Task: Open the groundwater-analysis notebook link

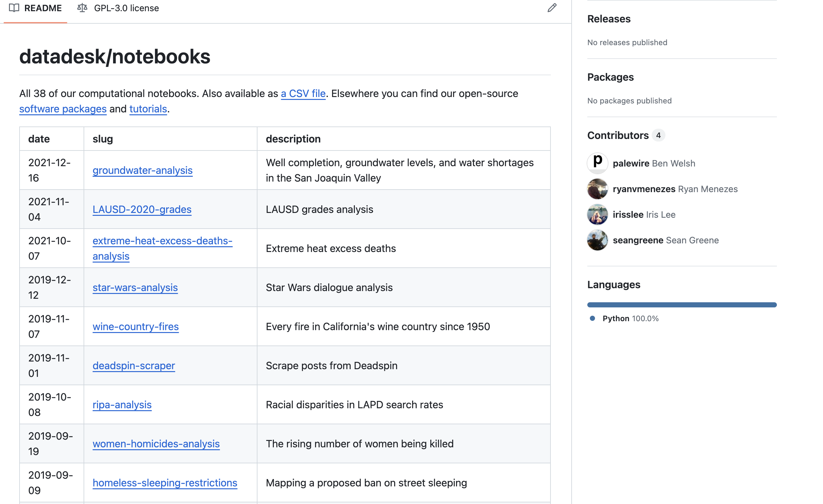Action: [x=142, y=170]
